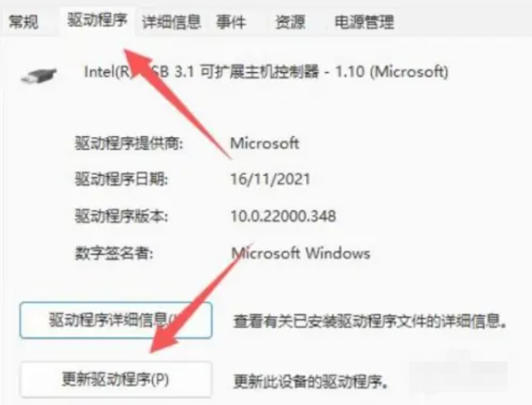Click the Intel USB 3.1 controller device name
The width and height of the screenshot is (532, 405).
pyautogui.click(x=266, y=72)
